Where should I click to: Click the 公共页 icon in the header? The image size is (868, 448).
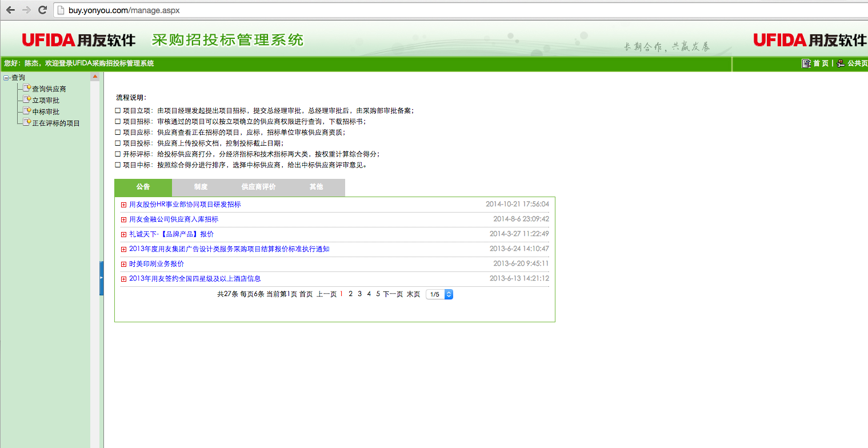click(x=841, y=63)
